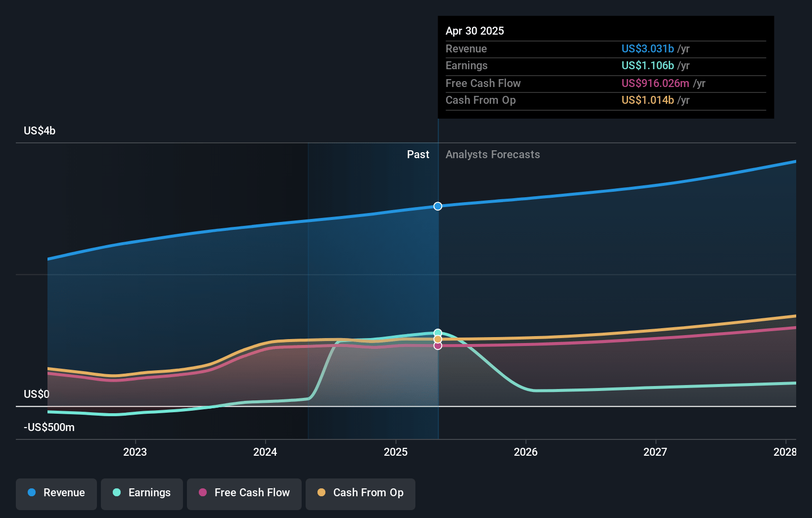Viewport: 812px width, 518px height.
Task: Click the Revenue row label in tooltip
Action: pos(466,48)
